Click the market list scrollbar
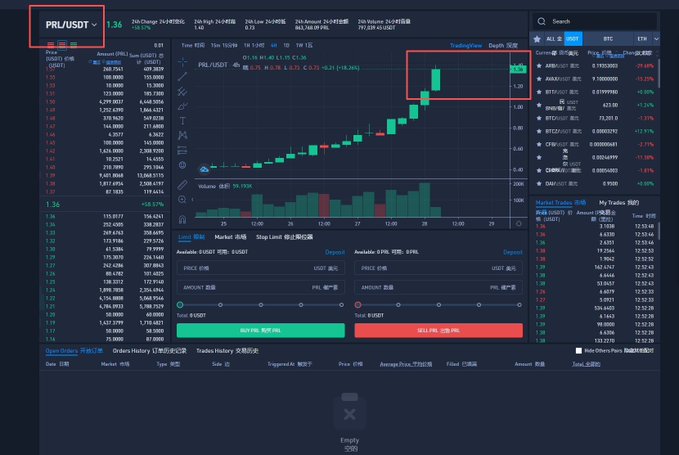Image resolution: width=679 pixels, height=455 pixels. click(x=659, y=74)
